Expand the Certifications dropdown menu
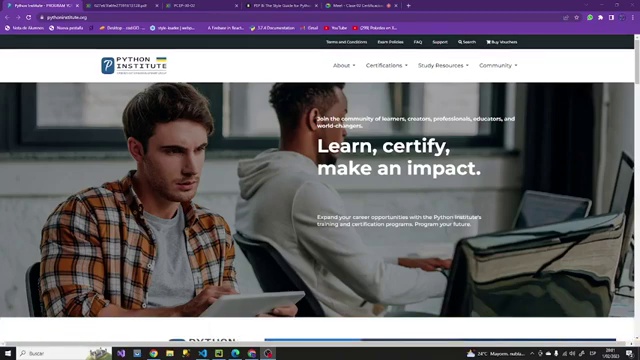The width and height of the screenshot is (640, 360). (x=387, y=65)
